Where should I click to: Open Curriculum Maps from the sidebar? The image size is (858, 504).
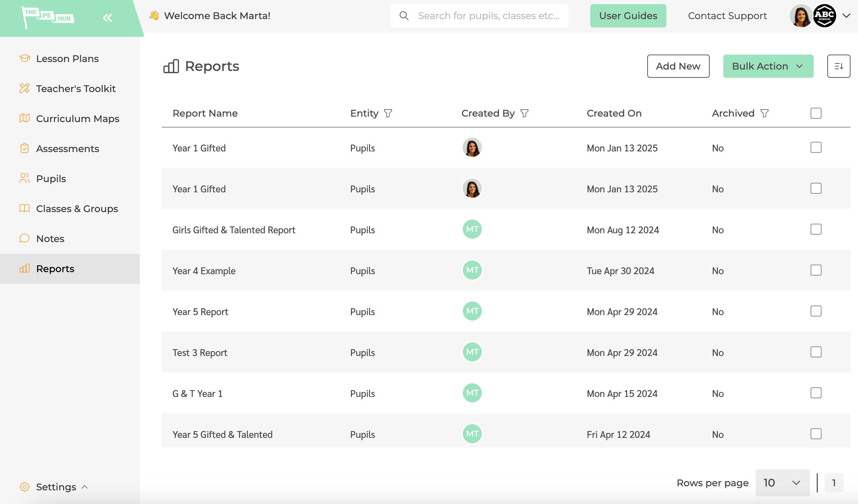[78, 118]
